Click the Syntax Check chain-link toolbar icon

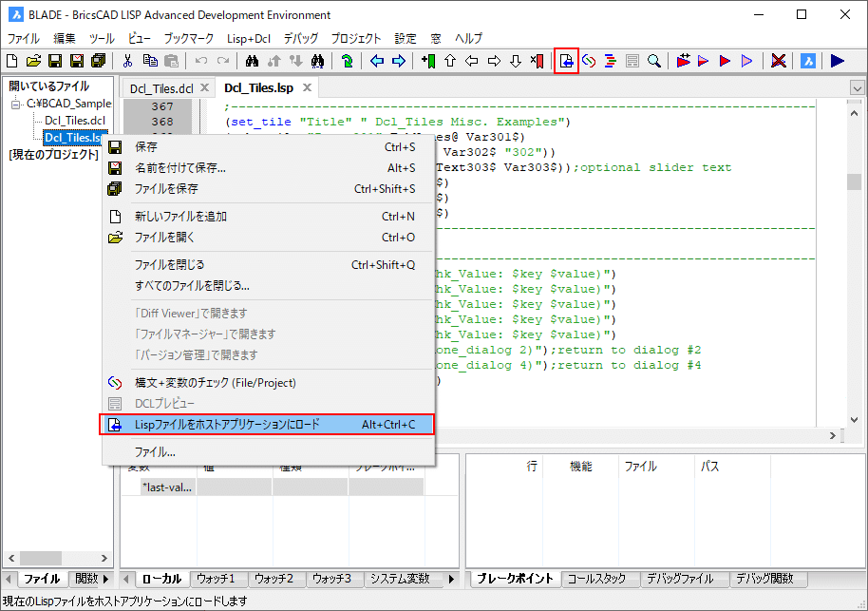coord(589,61)
